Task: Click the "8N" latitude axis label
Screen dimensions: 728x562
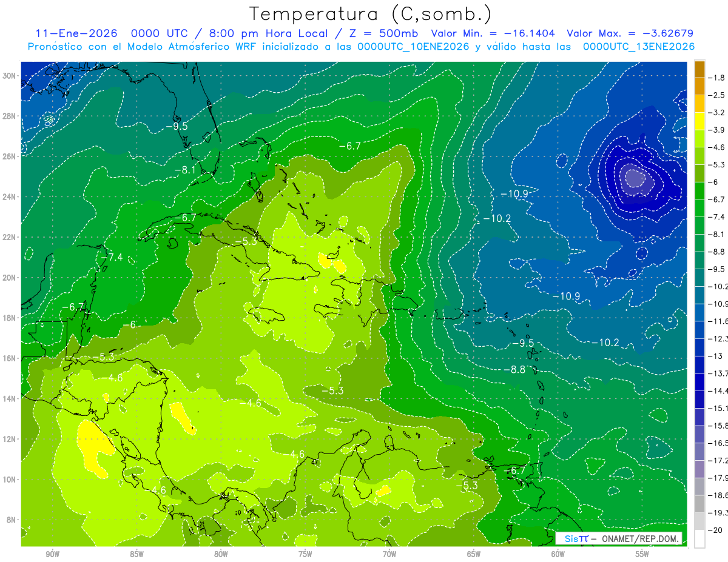Action: pyautogui.click(x=12, y=520)
